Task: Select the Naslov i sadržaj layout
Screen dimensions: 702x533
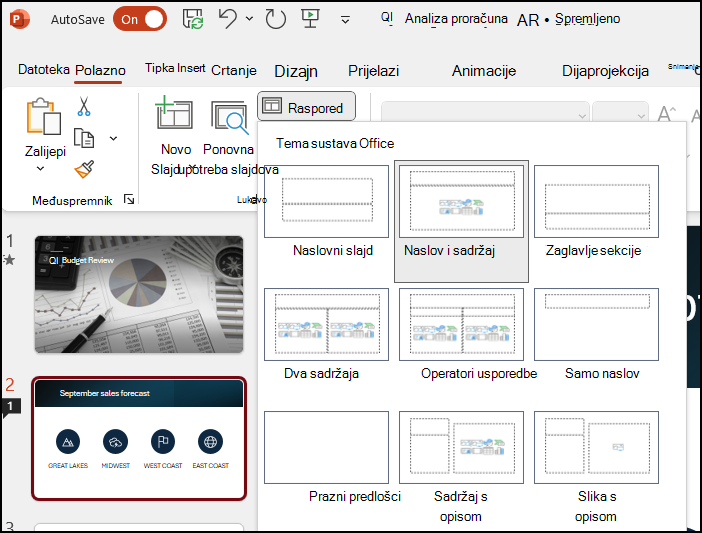Action: [x=461, y=221]
